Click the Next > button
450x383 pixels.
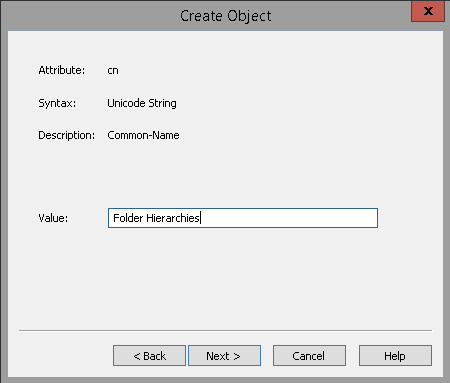point(224,356)
